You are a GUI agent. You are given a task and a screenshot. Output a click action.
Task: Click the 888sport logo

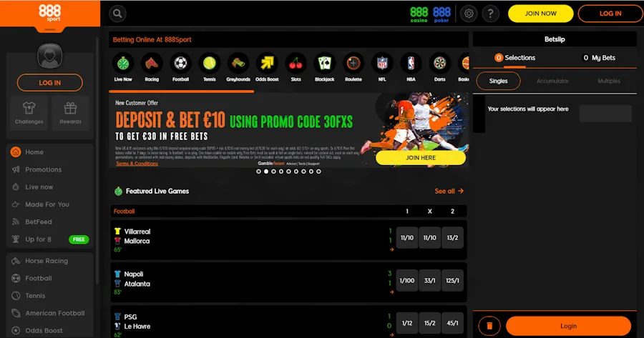(x=49, y=13)
